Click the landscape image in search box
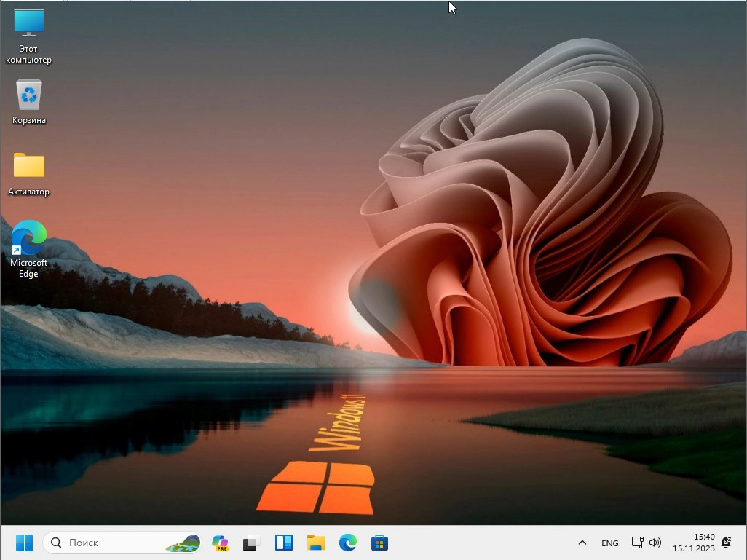 183,543
